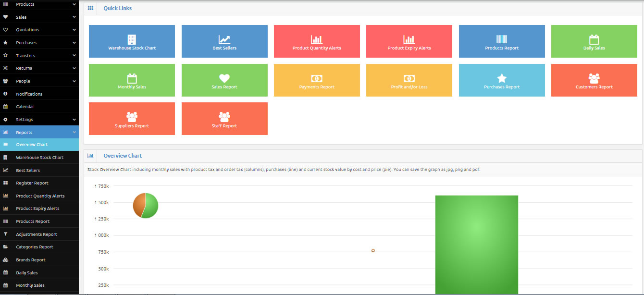This screenshot has height=295, width=644.
Task: Open the Purchases Report star tile
Action: pos(502,81)
